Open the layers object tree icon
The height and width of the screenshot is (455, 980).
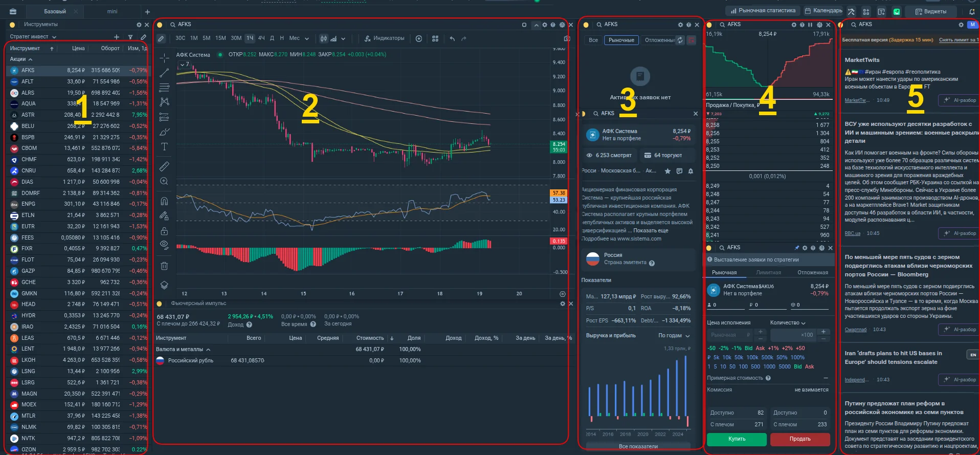164,285
